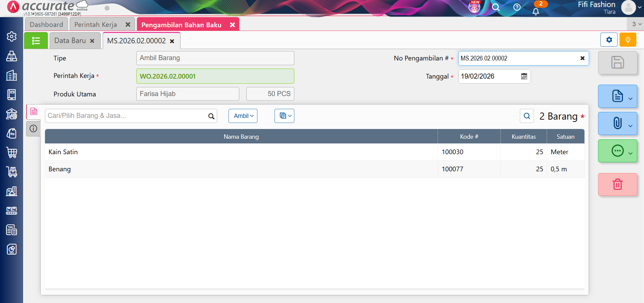Screen dimensions: 644x303
Task: Open the green list view button
Action: (36, 41)
